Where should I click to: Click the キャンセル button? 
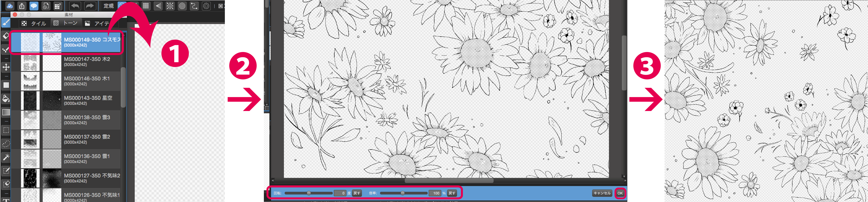point(602,193)
